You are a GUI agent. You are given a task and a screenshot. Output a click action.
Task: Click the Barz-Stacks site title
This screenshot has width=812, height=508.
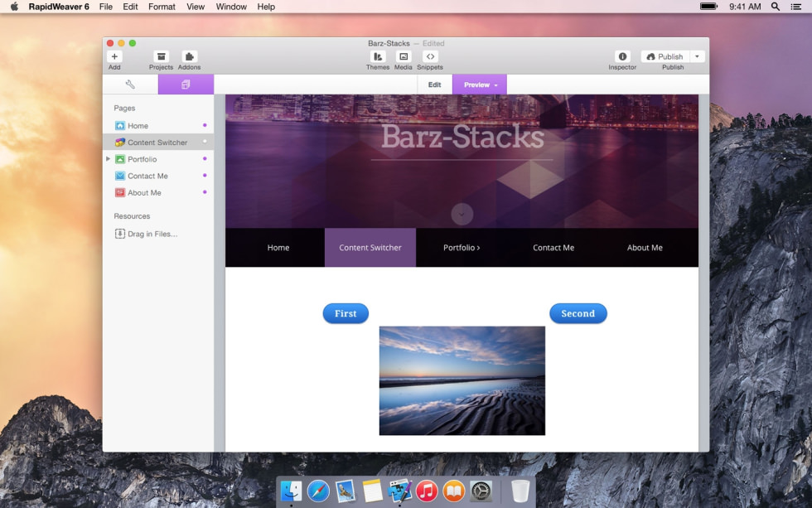point(462,138)
